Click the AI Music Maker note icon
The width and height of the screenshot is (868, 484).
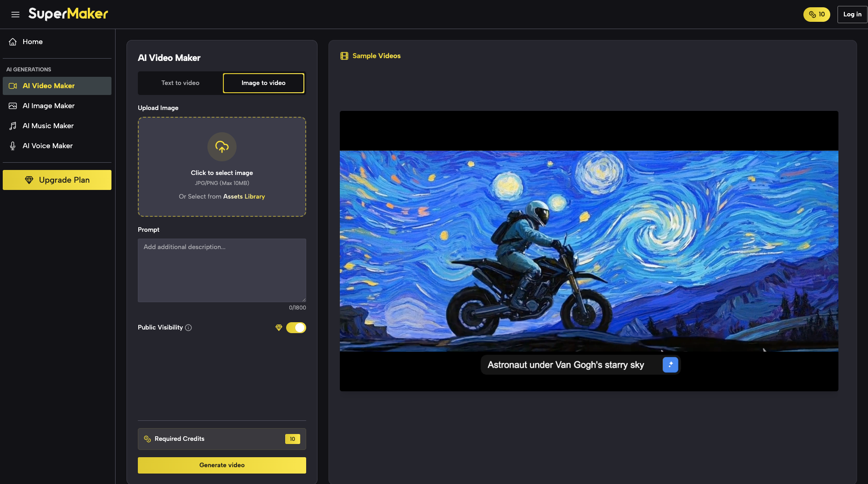pyautogui.click(x=13, y=126)
